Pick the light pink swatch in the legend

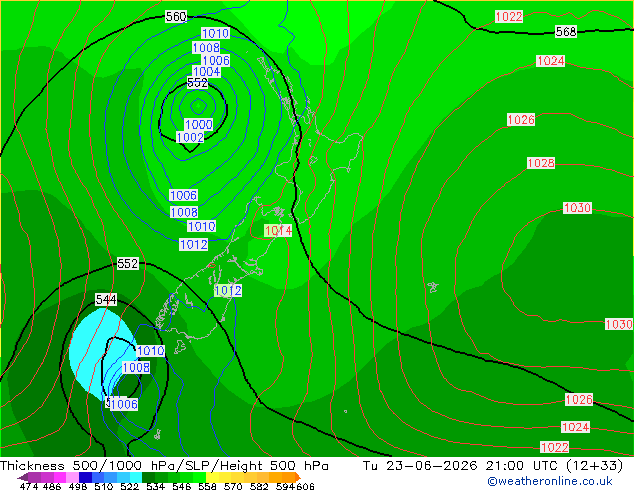[73, 477]
